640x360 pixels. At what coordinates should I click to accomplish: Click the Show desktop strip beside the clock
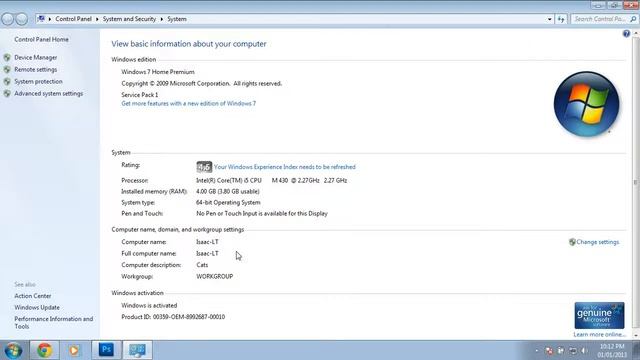(x=636, y=350)
